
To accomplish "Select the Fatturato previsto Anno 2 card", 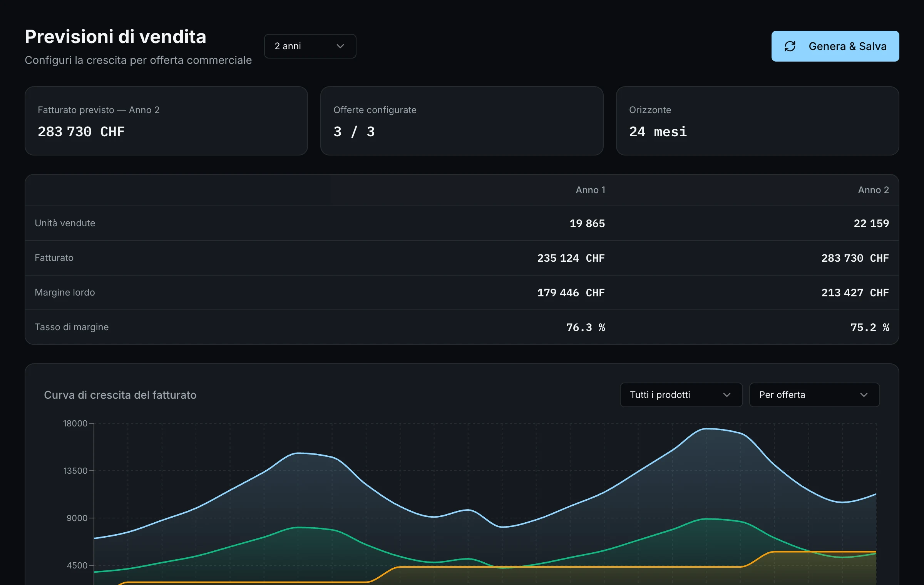I will [166, 121].
